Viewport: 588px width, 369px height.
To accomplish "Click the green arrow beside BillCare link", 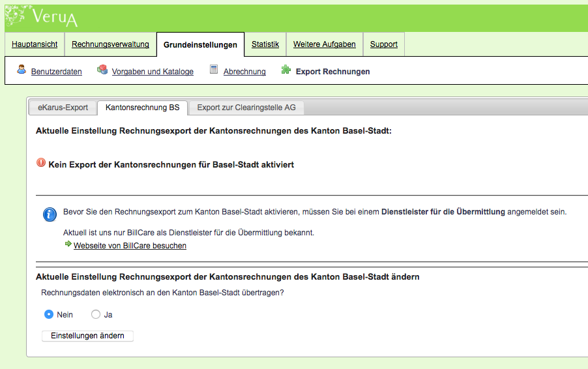I will pyautogui.click(x=68, y=244).
